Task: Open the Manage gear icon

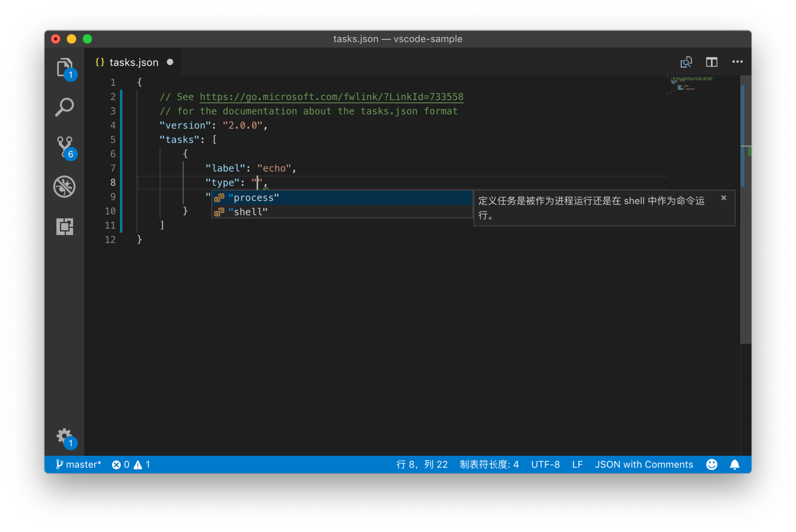Action: coord(64,436)
